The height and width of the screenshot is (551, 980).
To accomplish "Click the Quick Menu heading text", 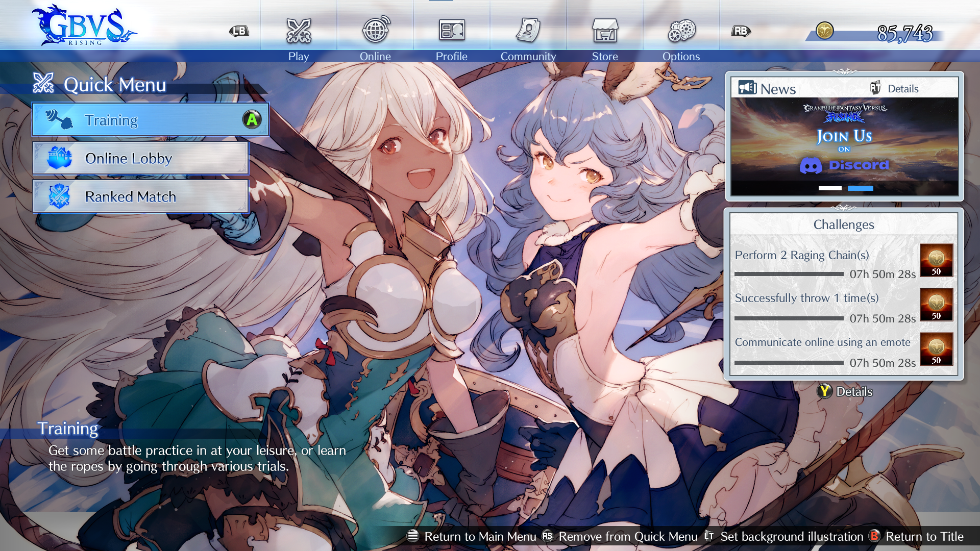I will pos(115,85).
